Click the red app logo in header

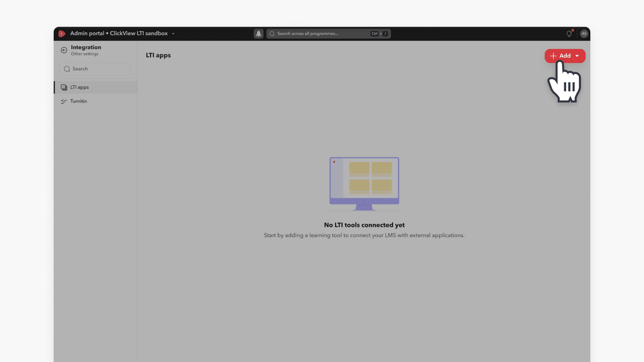click(x=62, y=34)
